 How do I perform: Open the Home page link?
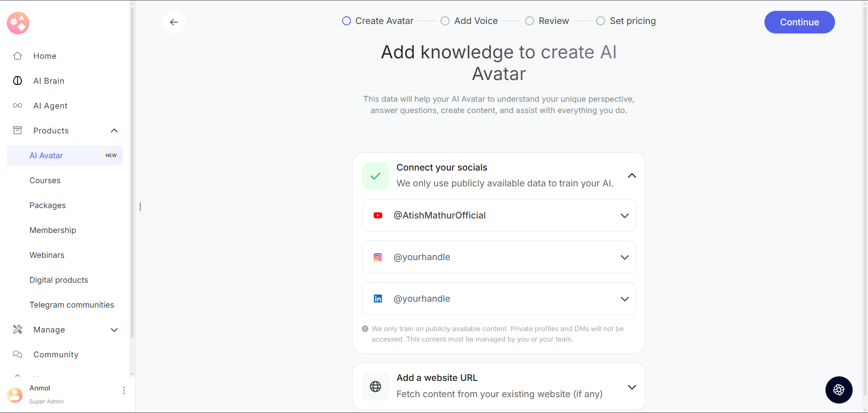coord(45,56)
